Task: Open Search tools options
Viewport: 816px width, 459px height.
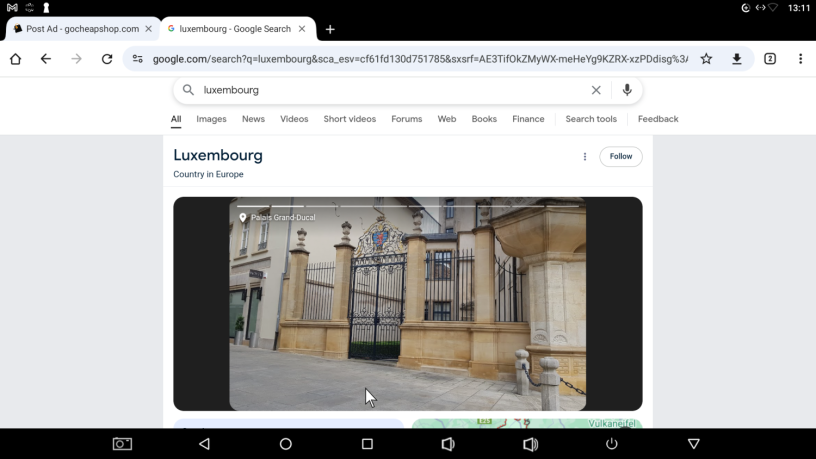Action: point(591,119)
